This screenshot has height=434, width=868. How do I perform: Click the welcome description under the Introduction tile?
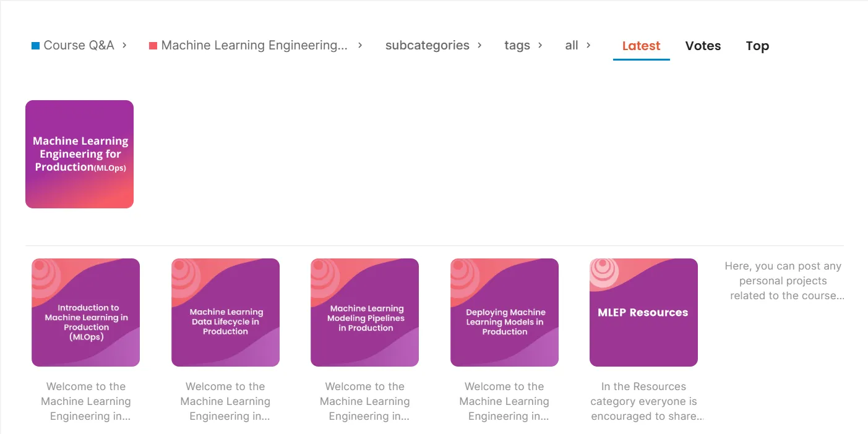coord(86,401)
